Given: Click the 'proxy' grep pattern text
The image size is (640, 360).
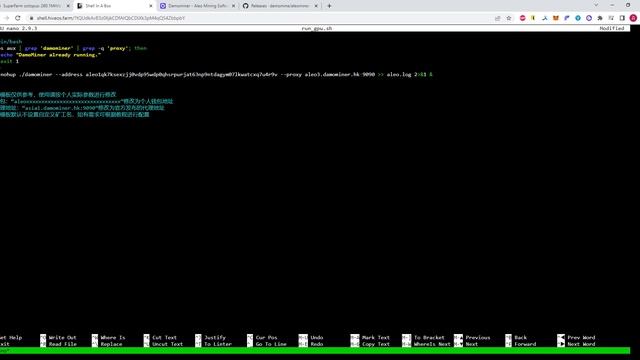Looking at the screenshot, I should (117, 48).
